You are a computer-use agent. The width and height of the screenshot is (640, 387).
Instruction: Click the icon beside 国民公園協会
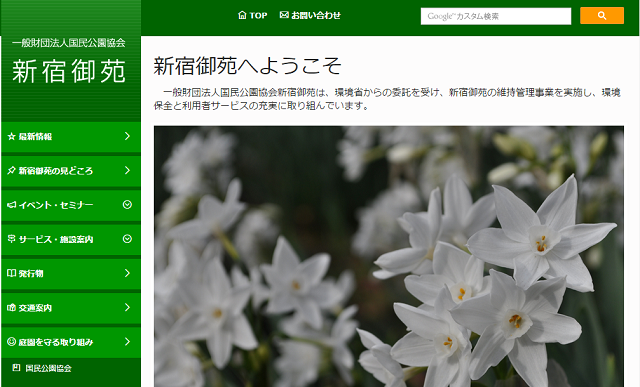[16, 368]
